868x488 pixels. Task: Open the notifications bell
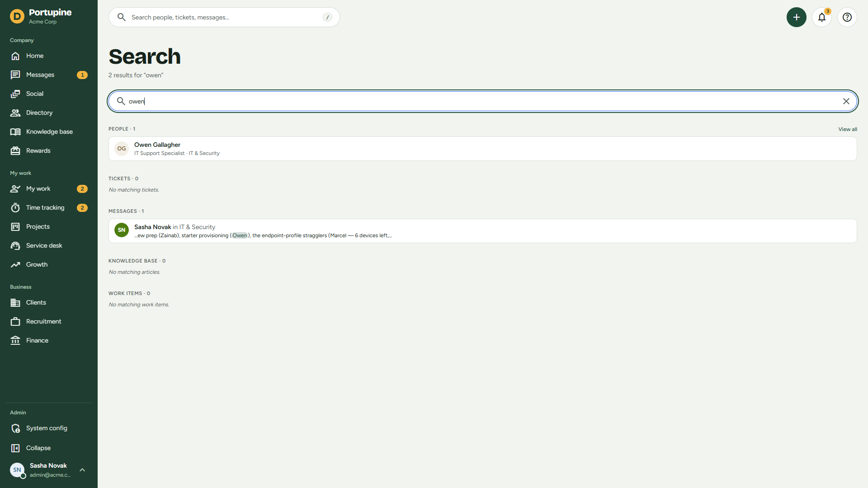(822, 17)
